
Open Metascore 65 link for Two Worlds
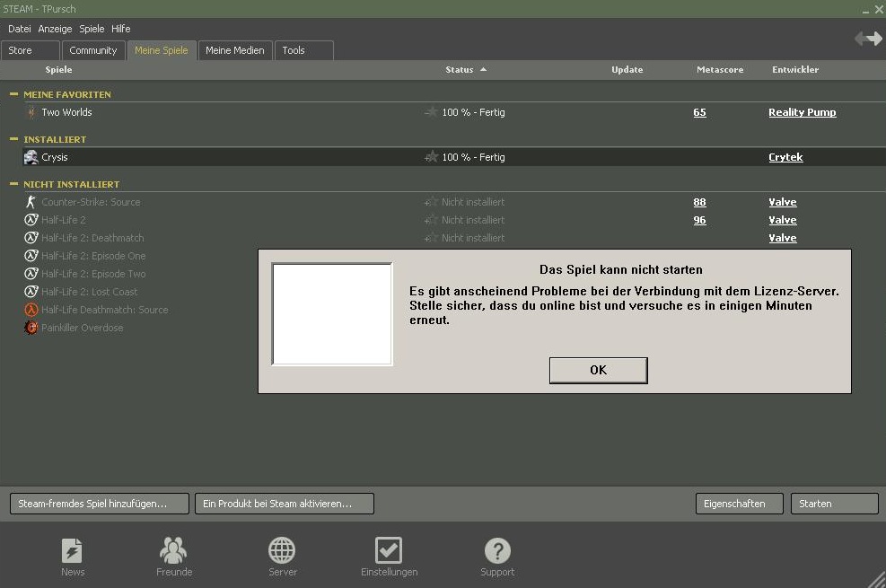coord(699,112)
